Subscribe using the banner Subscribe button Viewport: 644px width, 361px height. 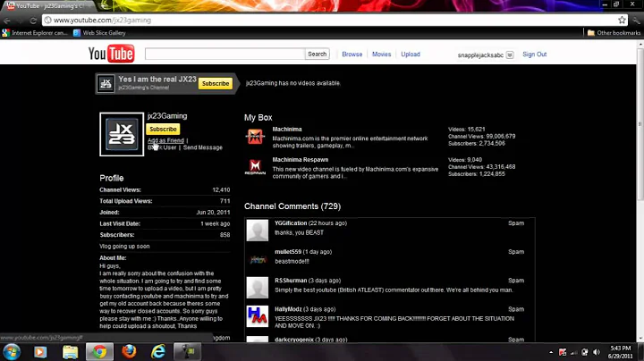pos(216,83)
